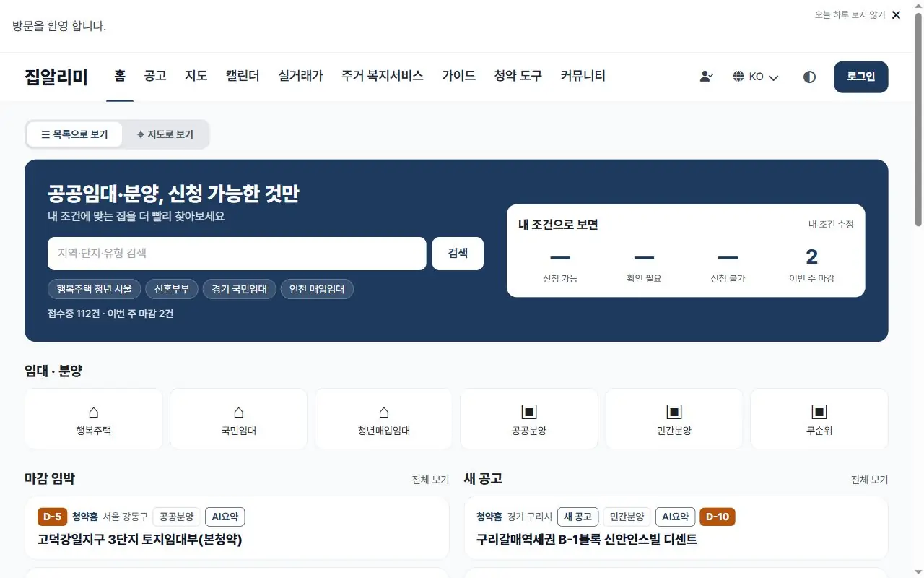924x578 pixels.
Task: Open 전체 보기 for 새 공고
Action: pyautogui.click(x=869, y=480)
